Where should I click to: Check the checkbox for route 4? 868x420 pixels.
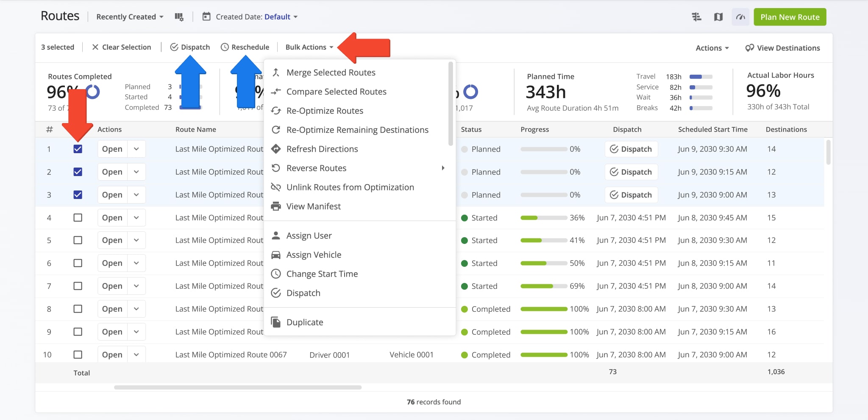pos(78,217)
